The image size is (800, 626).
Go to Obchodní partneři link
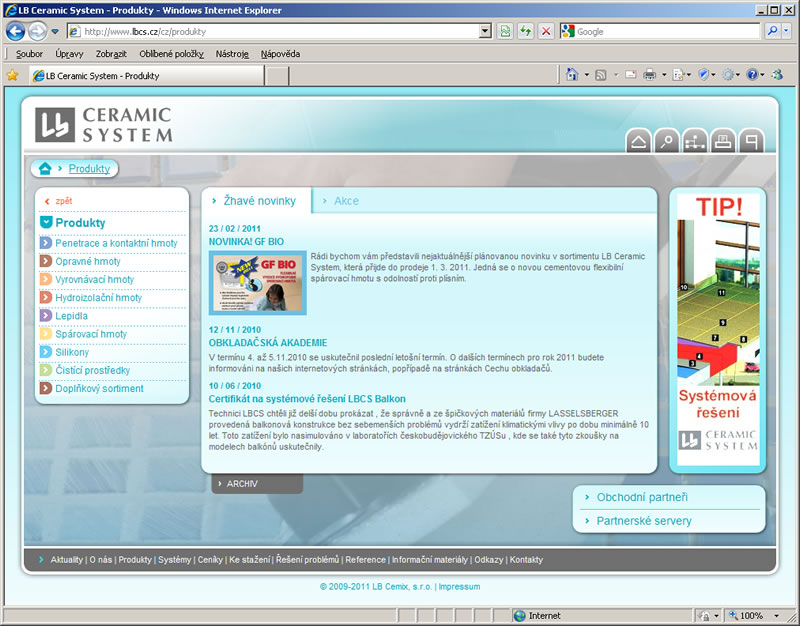point(641,497)
